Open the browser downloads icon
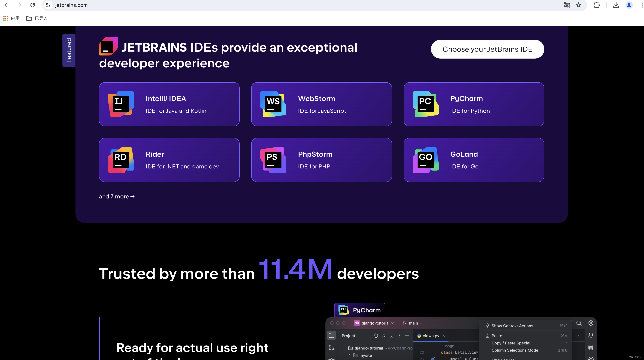Image resolution: width=644 pixels, height=360 pixels. click(x=616, y=5)
